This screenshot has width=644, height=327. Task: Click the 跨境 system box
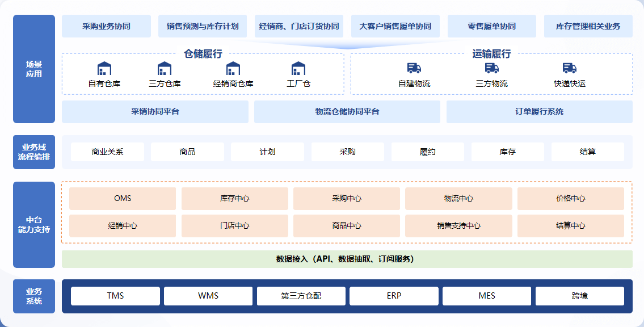(579, 296)
